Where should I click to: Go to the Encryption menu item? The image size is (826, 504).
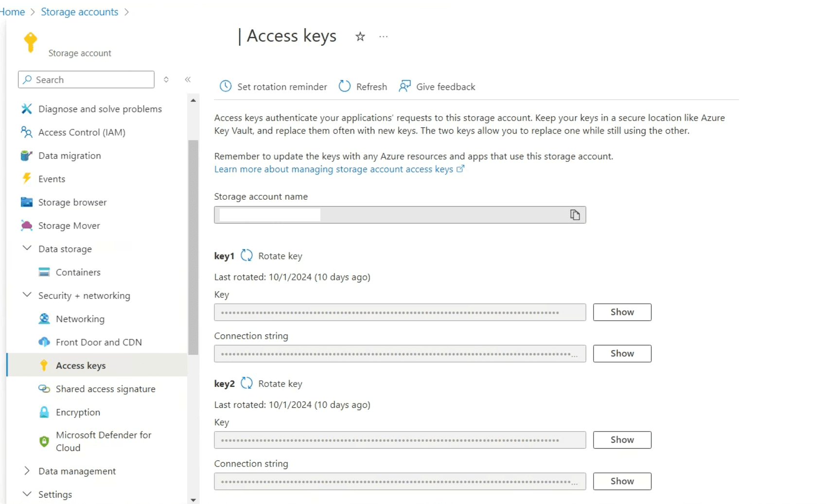[78, 412]
